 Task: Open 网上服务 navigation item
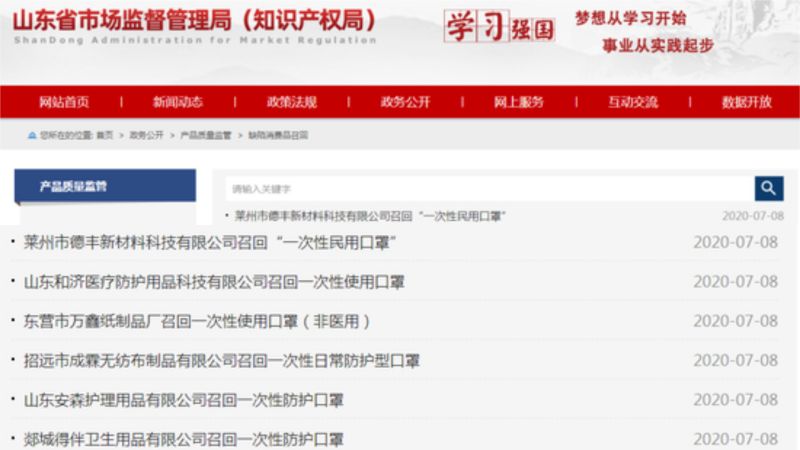tap(518, 102)
